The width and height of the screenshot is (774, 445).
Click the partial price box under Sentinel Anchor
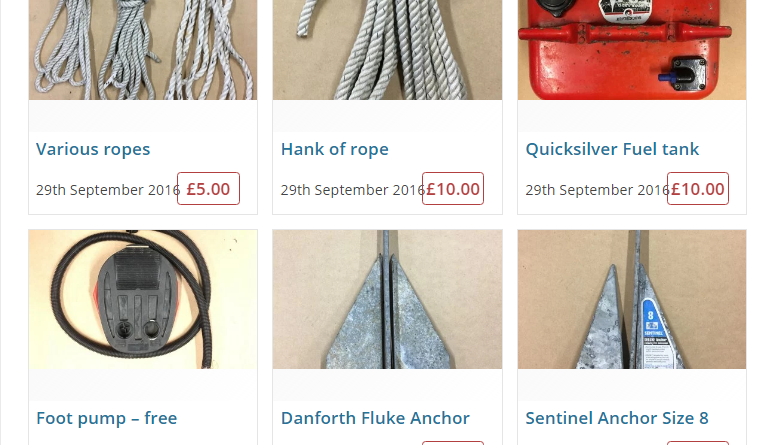(697, 443)
